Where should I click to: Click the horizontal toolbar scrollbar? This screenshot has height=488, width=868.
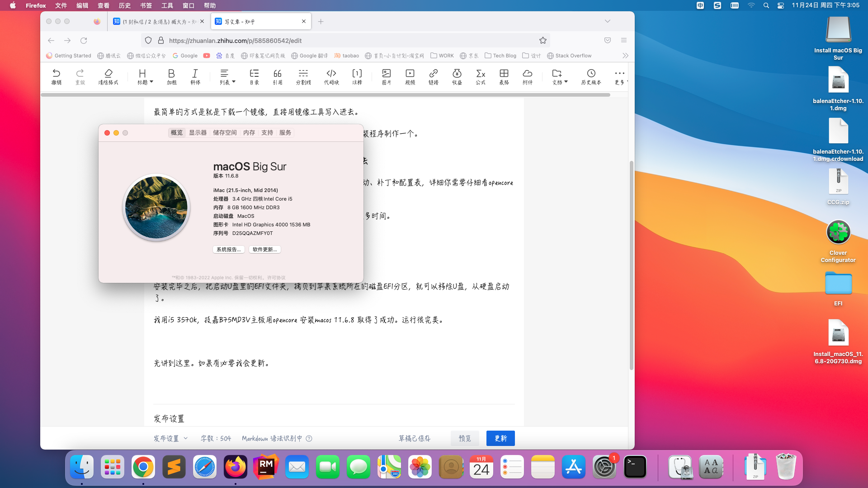coord(325,95)
